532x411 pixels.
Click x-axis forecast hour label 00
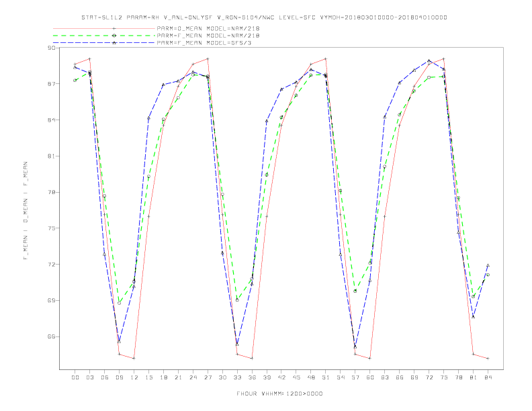coord(75,377)
